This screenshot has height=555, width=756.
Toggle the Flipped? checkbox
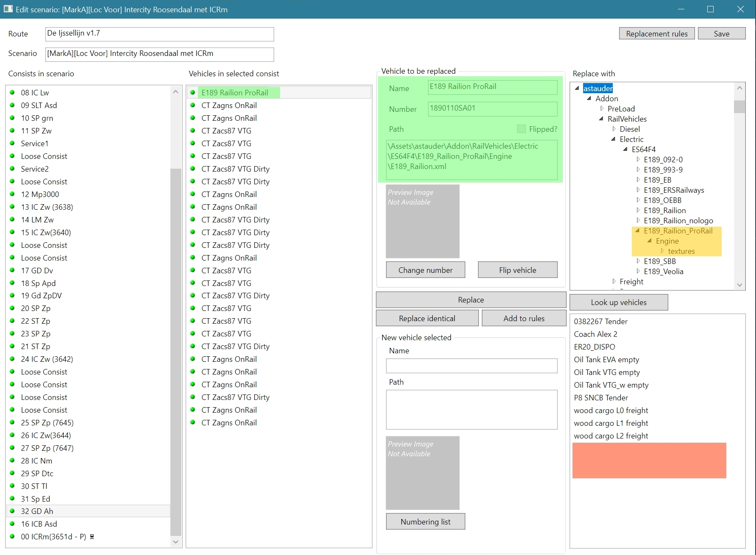pos(521,129)
